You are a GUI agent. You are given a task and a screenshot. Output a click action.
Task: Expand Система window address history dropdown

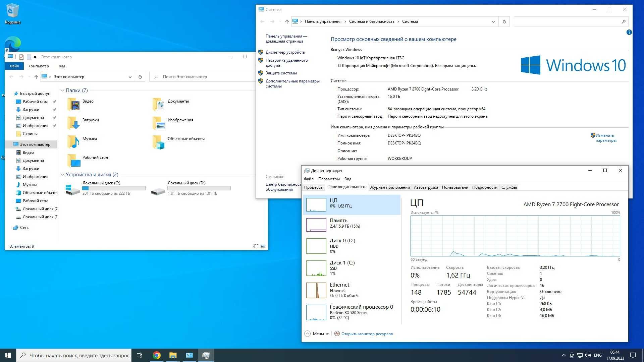tap(493, 21)
